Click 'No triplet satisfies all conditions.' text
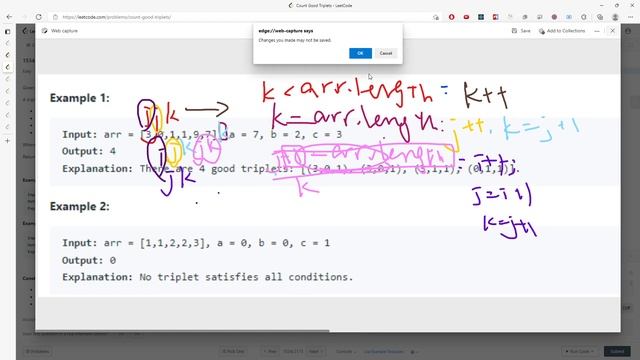The width and height of the screenshot is (640, 360). 246,277
